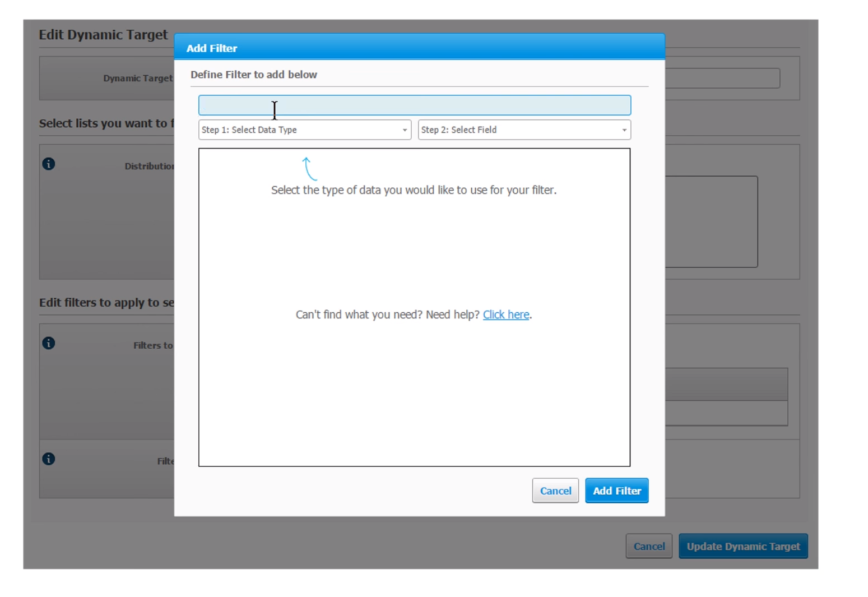Click inside the filter search text box

414,105
